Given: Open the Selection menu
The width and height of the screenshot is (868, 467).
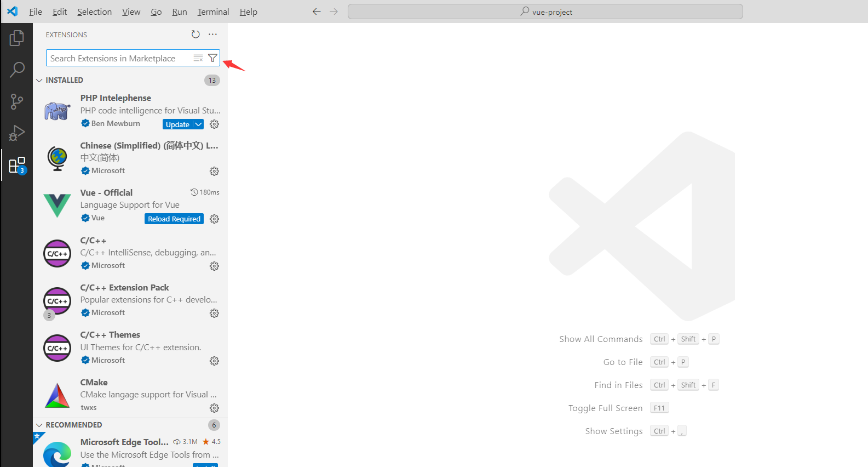Looking at the screenshot, I should (94, 12).
